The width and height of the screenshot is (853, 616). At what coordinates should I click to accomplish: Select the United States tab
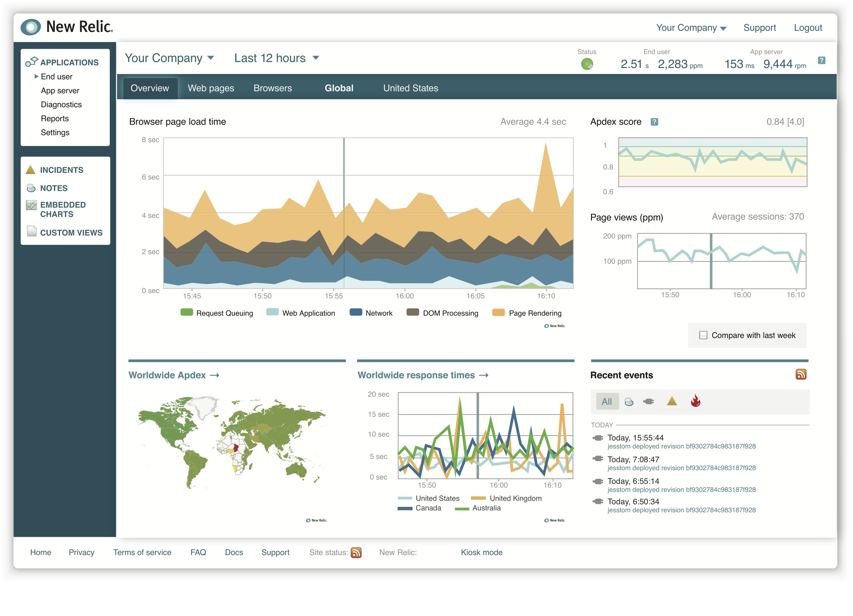click(410, 88)
